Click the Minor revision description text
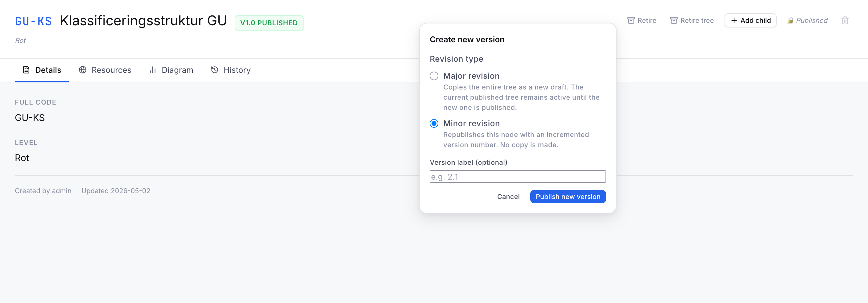This screenshot has height=303, width=868. (x=516, y=140)
